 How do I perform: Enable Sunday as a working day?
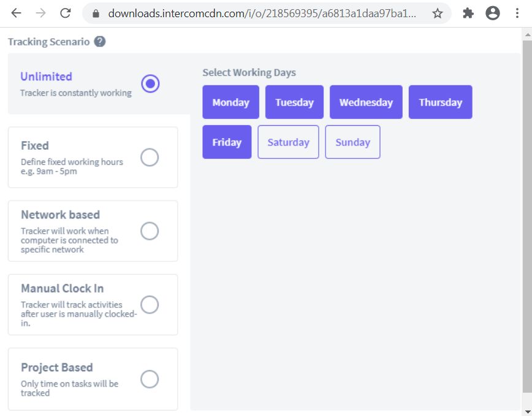point(352,142)
